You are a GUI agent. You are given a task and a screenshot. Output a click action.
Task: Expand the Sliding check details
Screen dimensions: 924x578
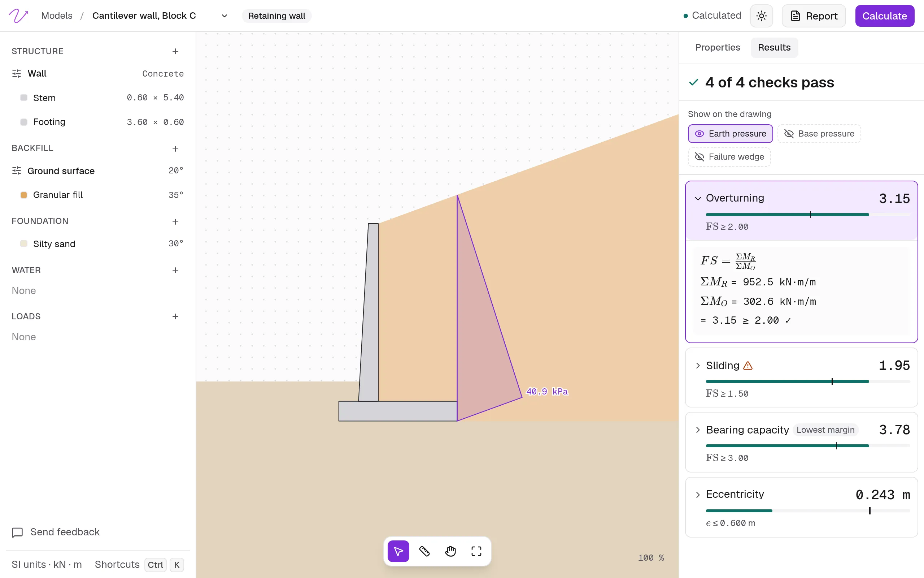pyautogui.click(x=698, y=366)
